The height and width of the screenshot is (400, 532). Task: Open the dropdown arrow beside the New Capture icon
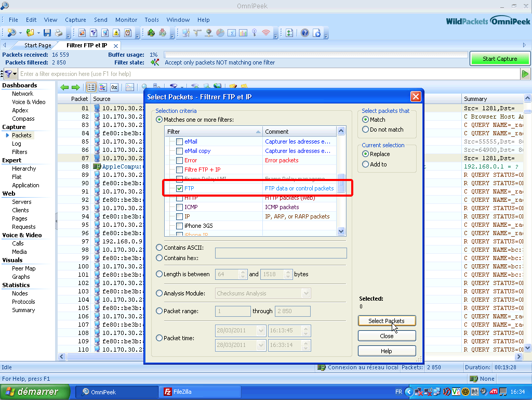[x=20, y=33]
